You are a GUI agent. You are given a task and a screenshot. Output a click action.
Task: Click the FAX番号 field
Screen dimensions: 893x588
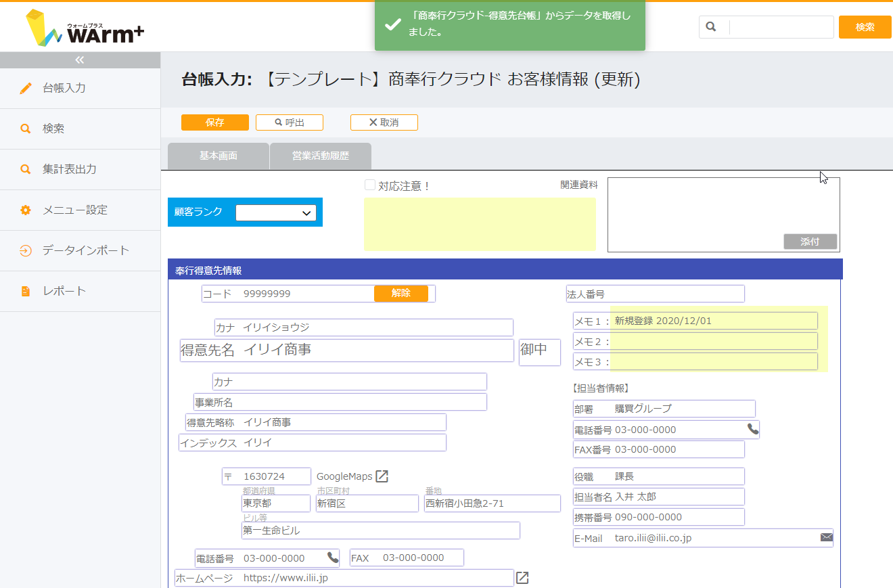659,449
